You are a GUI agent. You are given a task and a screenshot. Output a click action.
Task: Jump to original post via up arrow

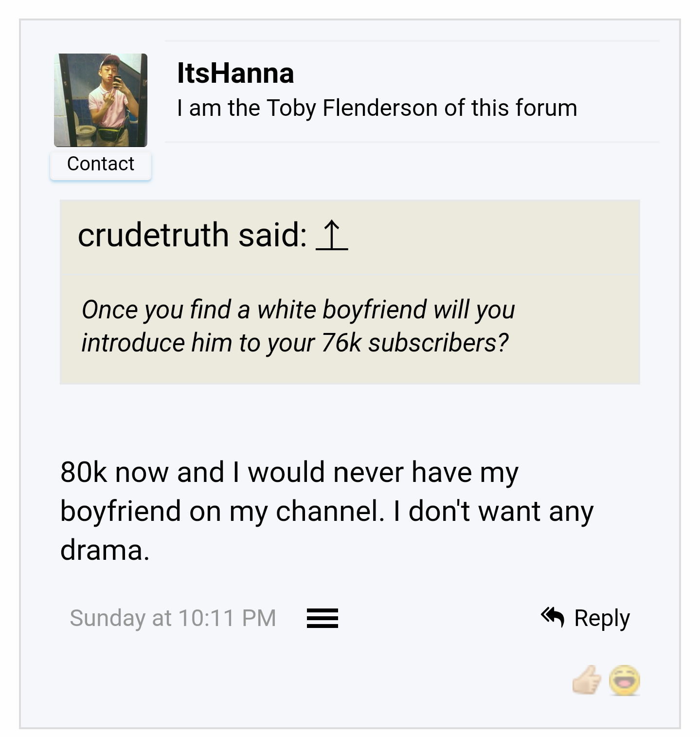tap(332, 235)
